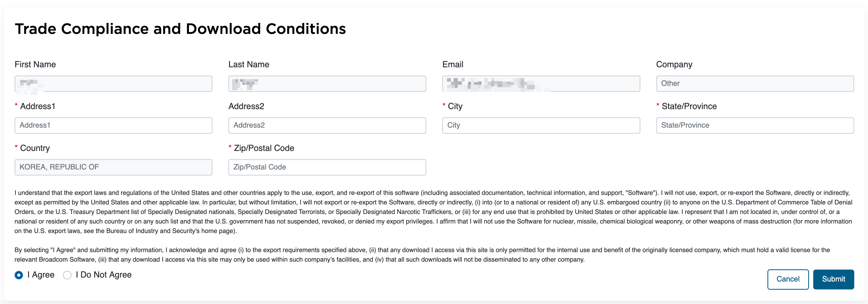Viewport: 868px width, 304px height.
Task: Click into the Address2 text input box
Action: tap(327, 125)
